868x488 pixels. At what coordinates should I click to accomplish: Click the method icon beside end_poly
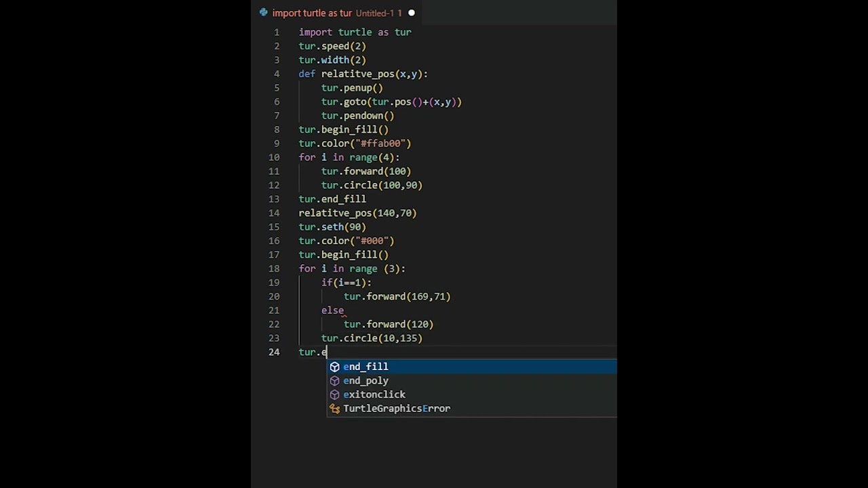coord(334,381)
